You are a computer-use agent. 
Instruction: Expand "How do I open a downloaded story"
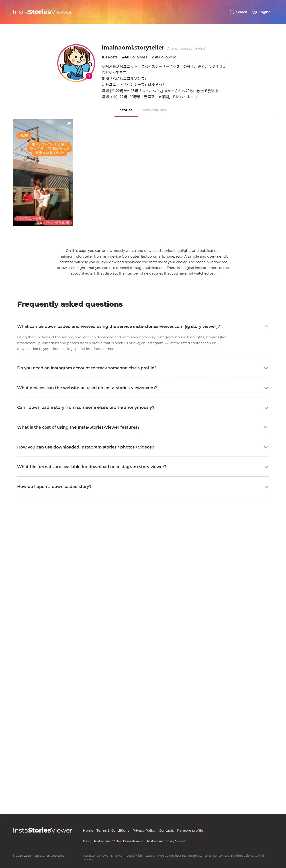click(x=54, y=487)
